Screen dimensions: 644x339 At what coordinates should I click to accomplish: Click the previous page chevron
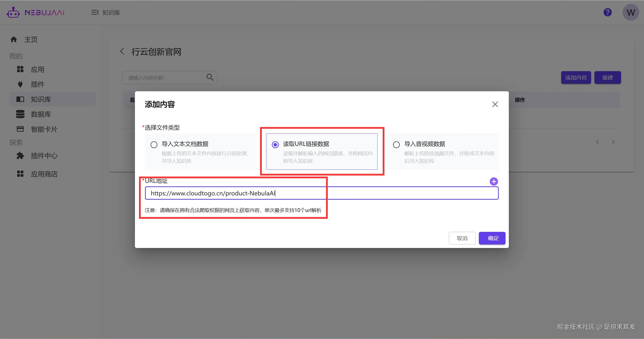[x=597, y=142]
